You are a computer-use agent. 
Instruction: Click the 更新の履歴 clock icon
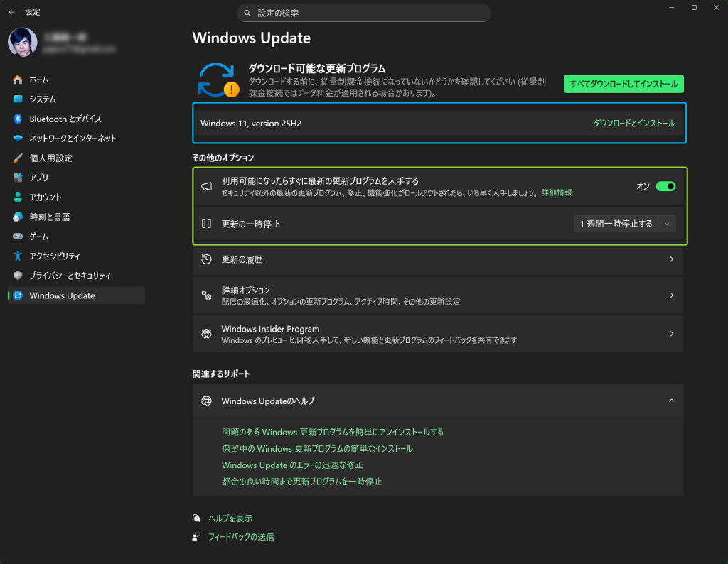click(x=207, y=260)
